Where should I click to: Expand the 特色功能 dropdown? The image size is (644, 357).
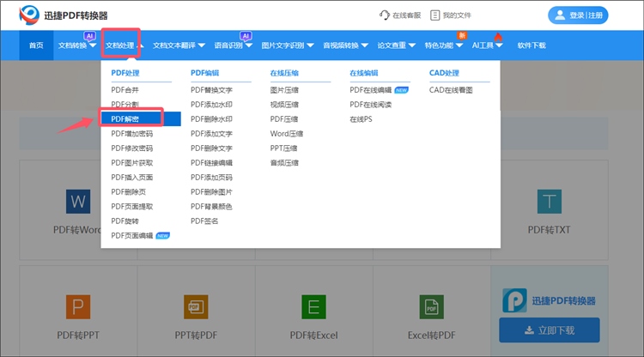click(x=459, y=45)
